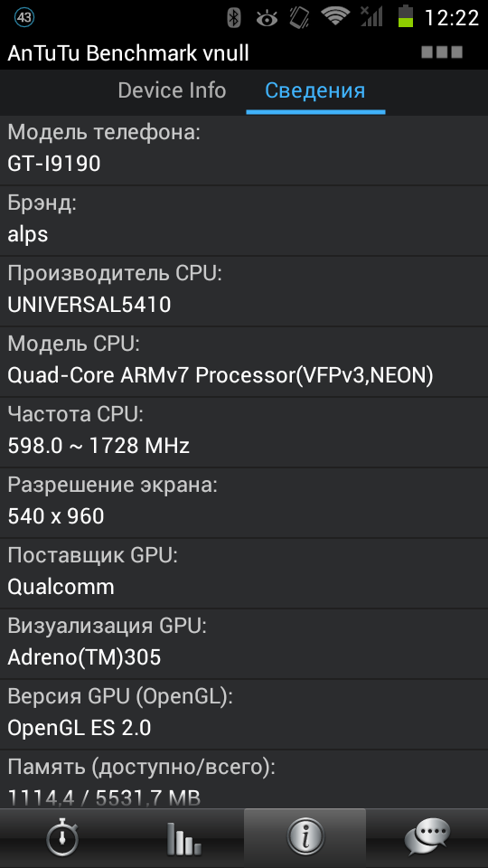
Task: Tap the circled 43 notification icon
Action: coord(23,18)
